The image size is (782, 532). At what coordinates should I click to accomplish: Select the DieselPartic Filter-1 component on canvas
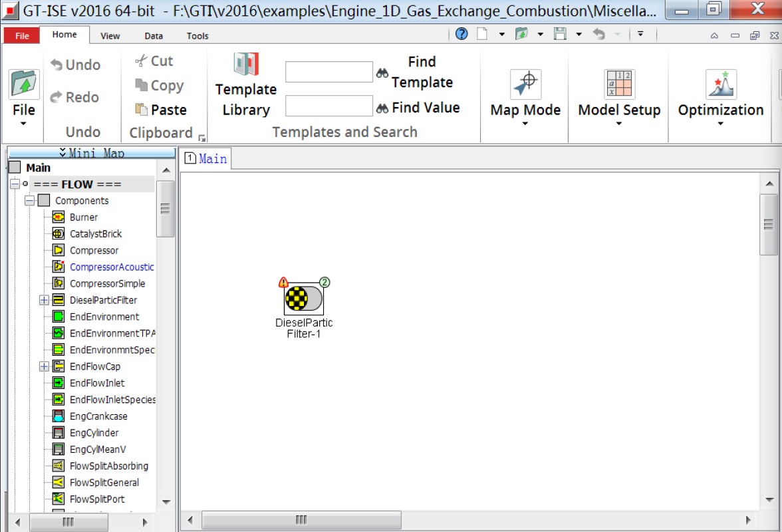click(x=303, y=297)
